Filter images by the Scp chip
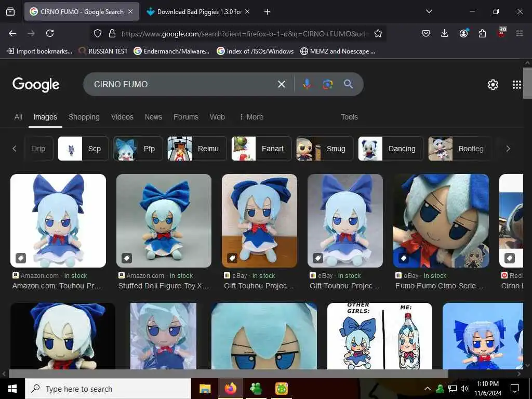 coord(83,149)
